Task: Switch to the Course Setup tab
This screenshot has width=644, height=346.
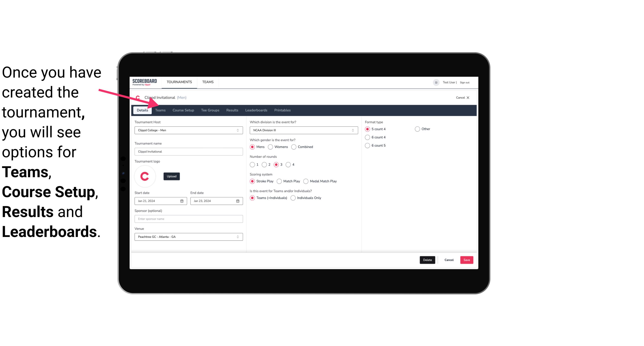Action: [183, 110]
